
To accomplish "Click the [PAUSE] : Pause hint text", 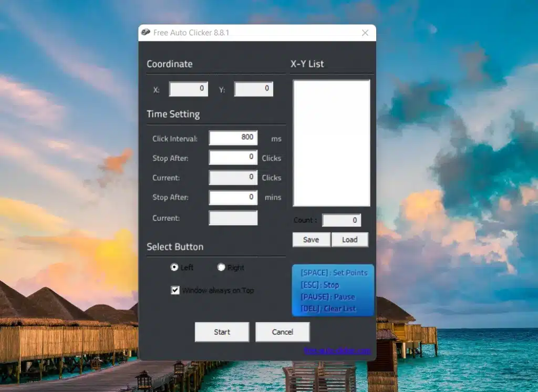I will pyautogui.click(x=328, y=297).
